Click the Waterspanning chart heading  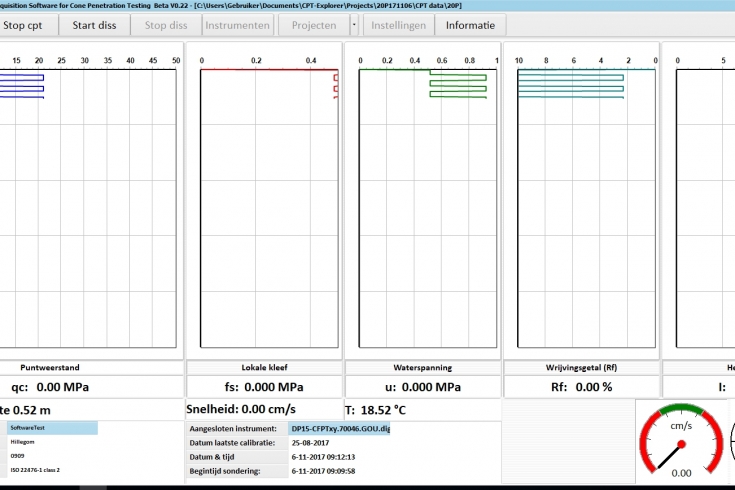pyautogui.click(x=423, y=368)
